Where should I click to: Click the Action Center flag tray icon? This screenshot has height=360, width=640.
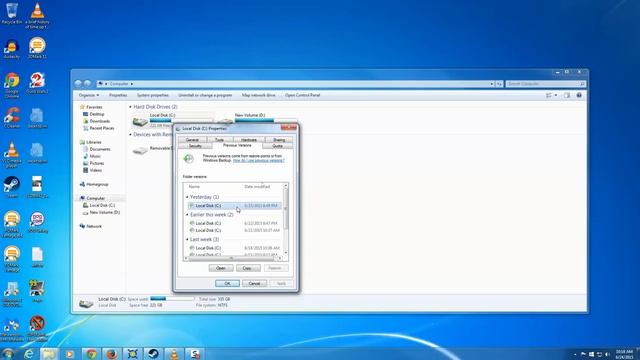583,354
